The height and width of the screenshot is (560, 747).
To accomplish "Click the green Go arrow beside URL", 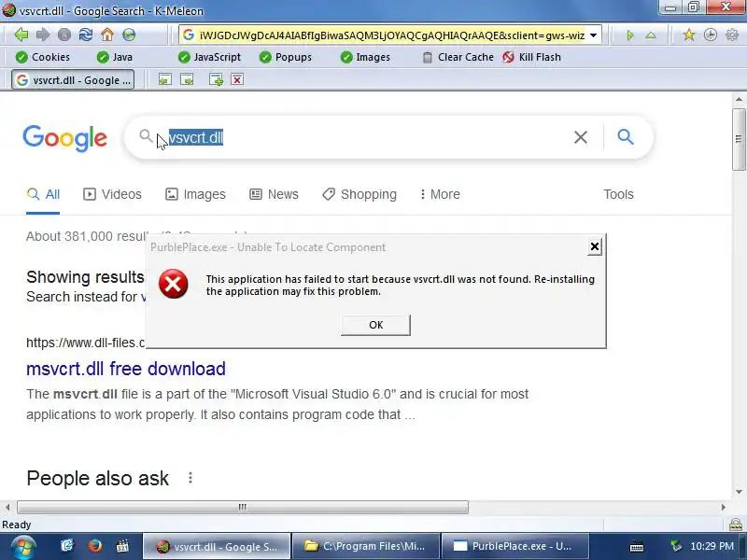I will tap(629, 35).
